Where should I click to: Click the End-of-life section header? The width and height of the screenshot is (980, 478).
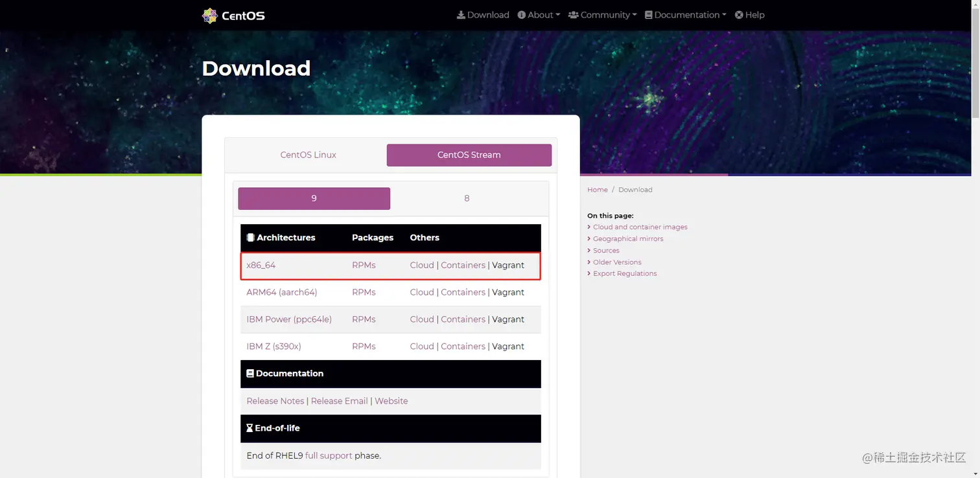273,428
